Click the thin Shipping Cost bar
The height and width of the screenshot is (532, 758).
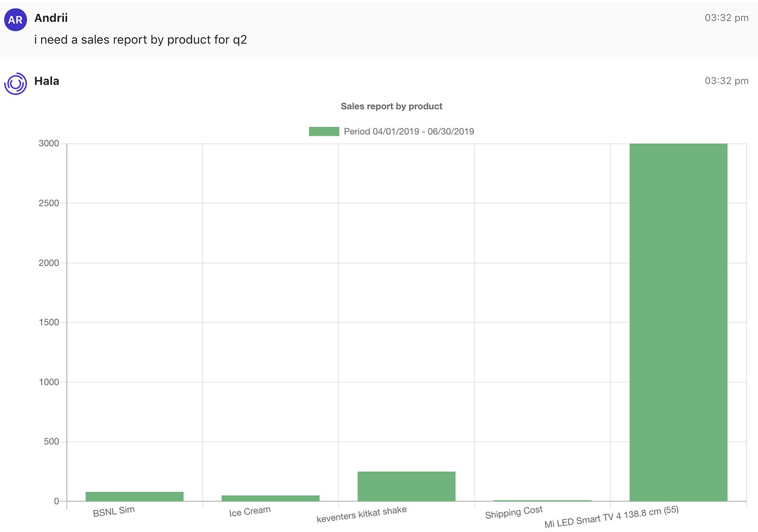(x=542, y=500)
